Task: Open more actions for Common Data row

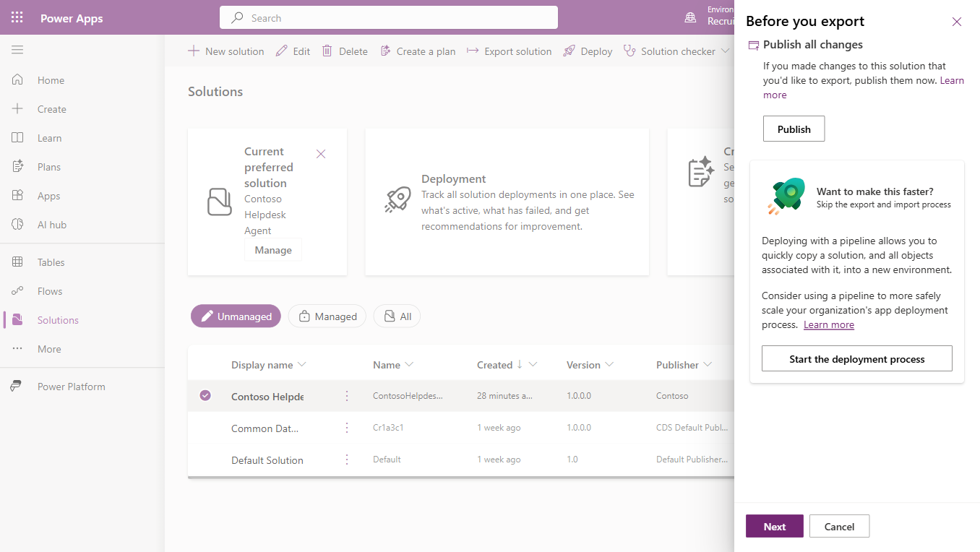Action: coord(347,428)
